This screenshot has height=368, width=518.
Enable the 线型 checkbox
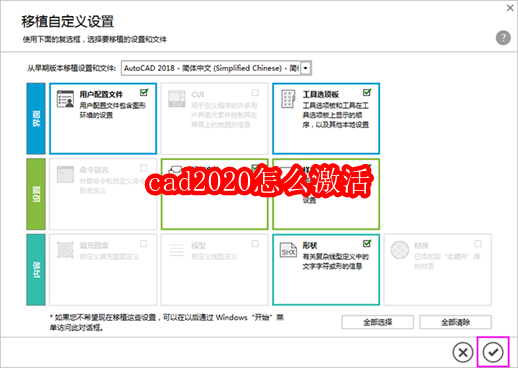coord(255,244)
